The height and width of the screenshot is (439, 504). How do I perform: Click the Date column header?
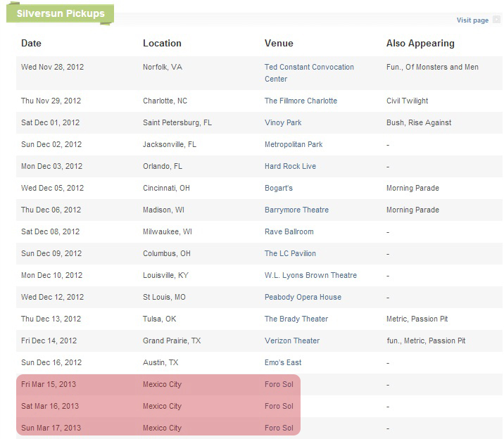tap(31, 43)
